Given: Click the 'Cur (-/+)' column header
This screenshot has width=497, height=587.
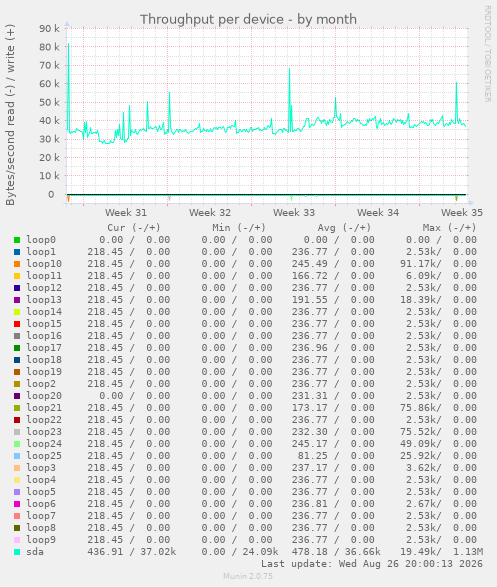Looking at the screenshot, I should point(134,228).
